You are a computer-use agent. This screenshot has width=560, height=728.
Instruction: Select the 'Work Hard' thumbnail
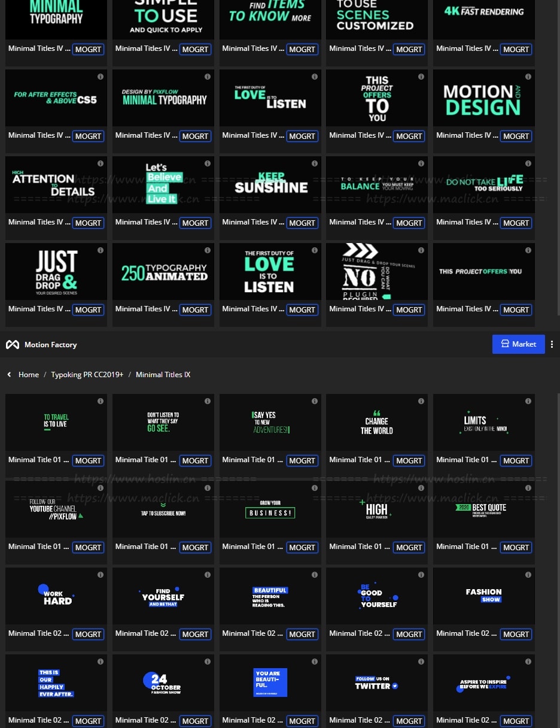pyautogui.click(x=56, y=596)
